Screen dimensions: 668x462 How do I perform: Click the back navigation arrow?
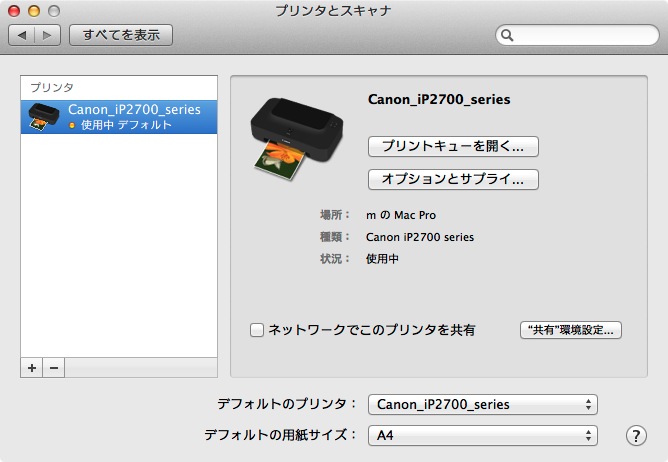pyautogui.click(x=22, y=35)
